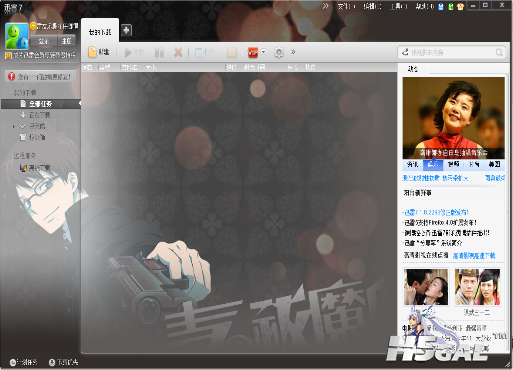Click the magnifier search icon in search box

click(499, 52)
